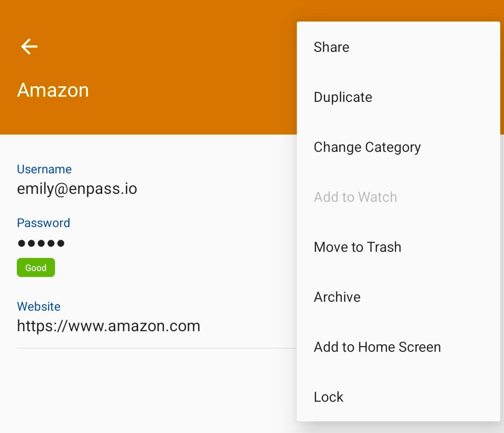Tap the back arrow icon
The image size is (504, 433).
tap(29, 47)
